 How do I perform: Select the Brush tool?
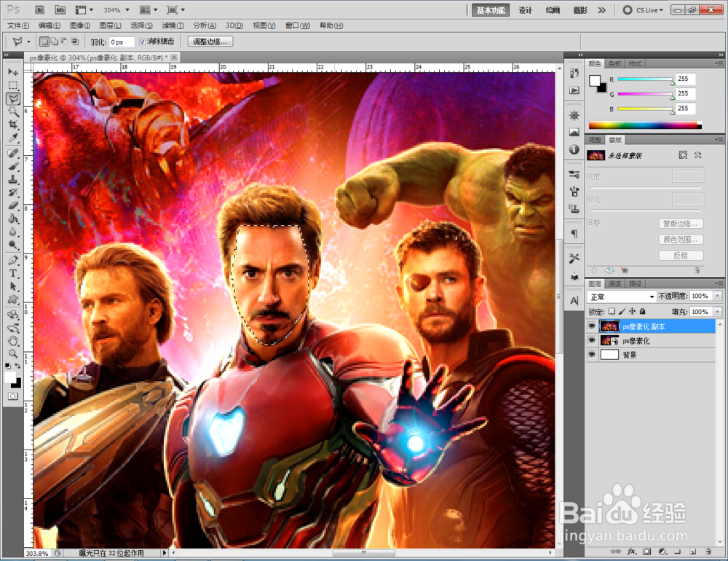13,166
